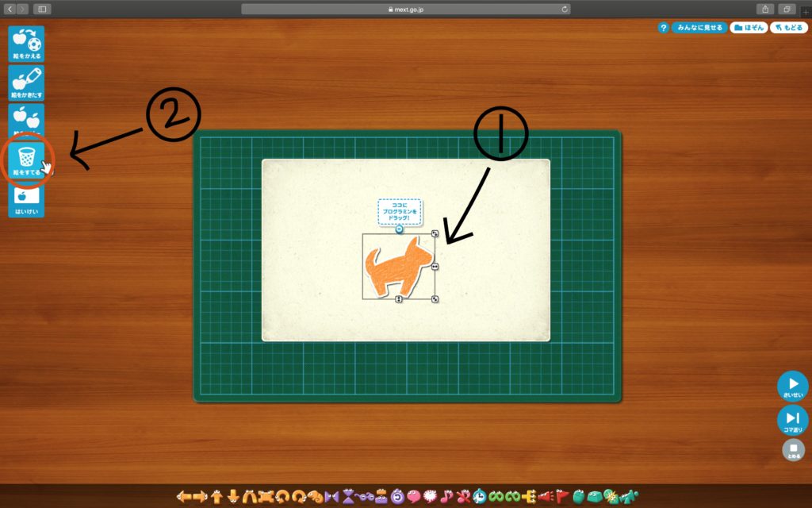The image size is (812, 508).
Task: Click the Safari address bar showing mext.go.jp
Action: pos(405,9)
